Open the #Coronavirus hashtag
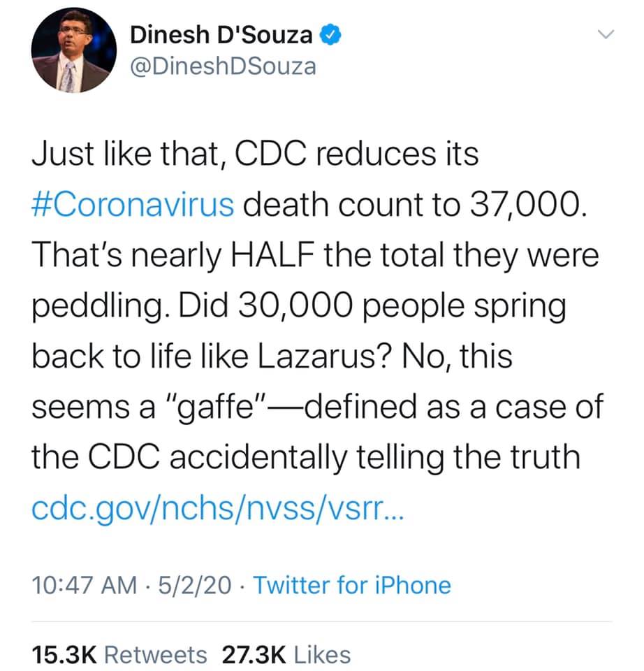This screenshot has width=644, height=671. pos(133,204)
